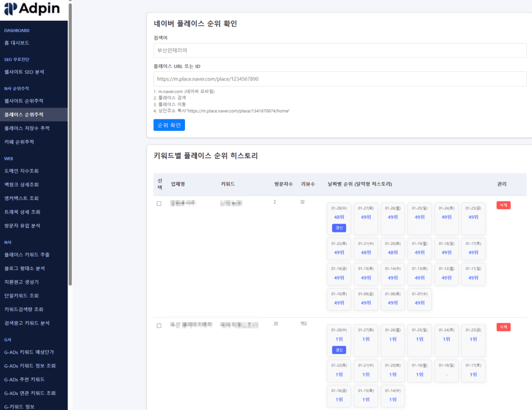Go to 웹사이트 SEO 분석
Image resolution: width=532 pixels, height=410 pixels.
click(24, 72)
